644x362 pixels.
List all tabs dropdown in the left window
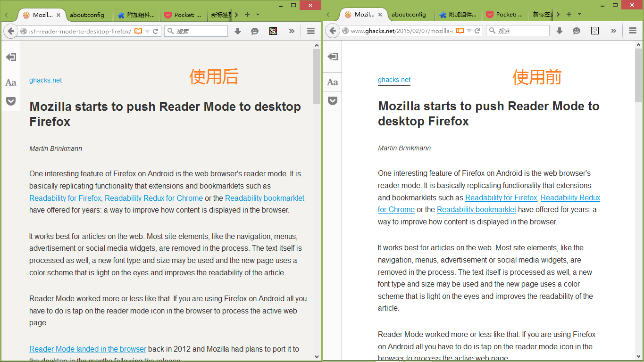pos(258,15)
